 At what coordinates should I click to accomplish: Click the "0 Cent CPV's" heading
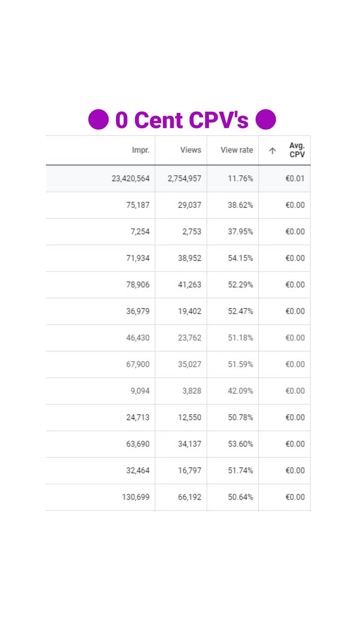(x=182, y=120)
